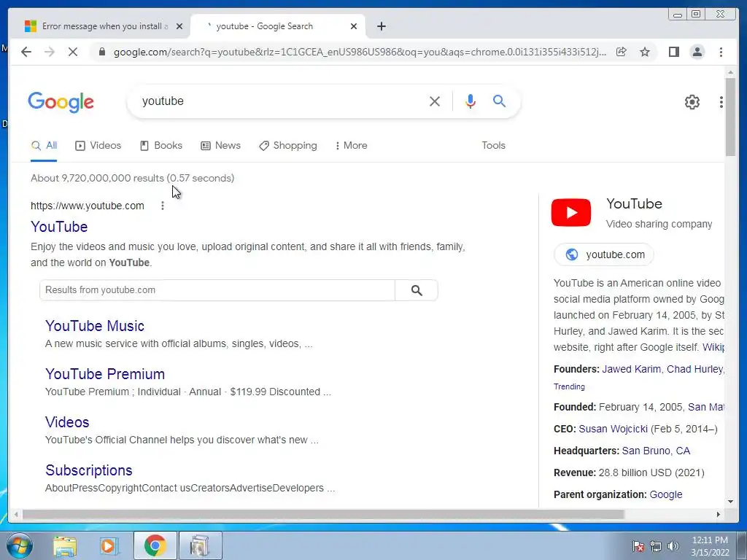This screenshot has height=560, width=747.
Task: Stop loading the page with X button
Action: pos(72,52)
